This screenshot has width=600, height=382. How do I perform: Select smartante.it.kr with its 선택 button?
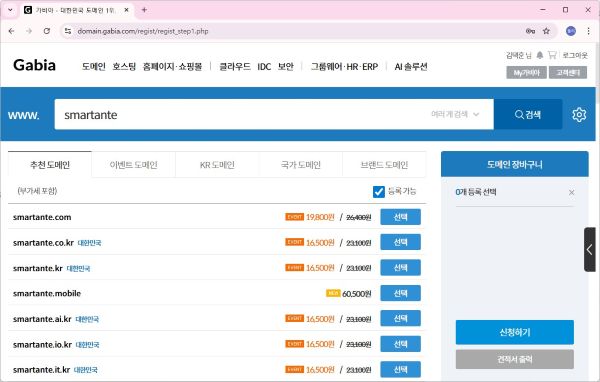(400, 369)
